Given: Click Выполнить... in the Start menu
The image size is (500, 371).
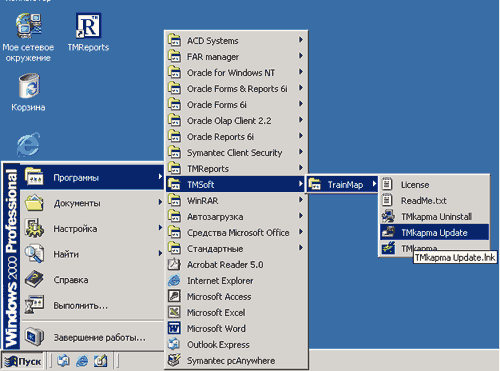Looking at the screenshot, I should 92,305.
